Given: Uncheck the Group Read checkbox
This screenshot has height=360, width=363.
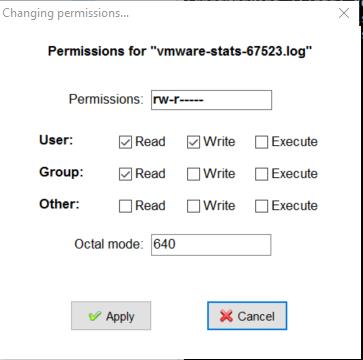Looking at the screenshot, I should [x=125, y=174].
